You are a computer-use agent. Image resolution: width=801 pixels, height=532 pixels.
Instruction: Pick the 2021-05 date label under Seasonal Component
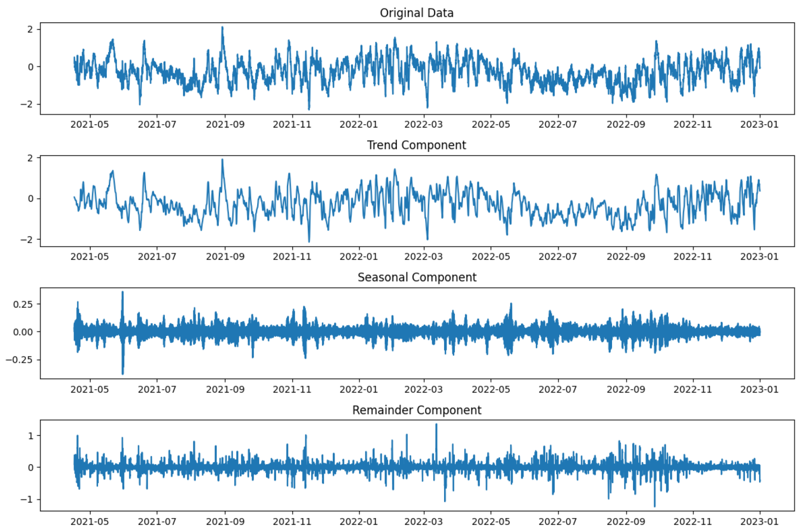[x=90, y=389]
